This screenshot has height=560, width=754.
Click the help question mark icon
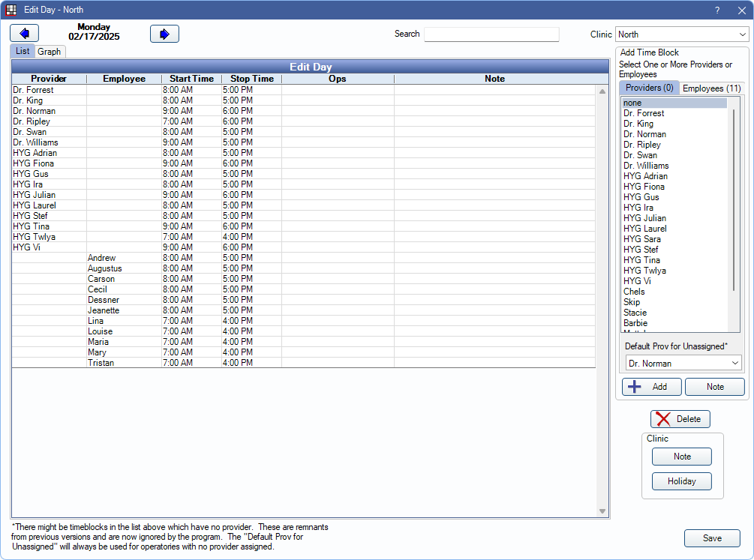click(x=716, y=10)
